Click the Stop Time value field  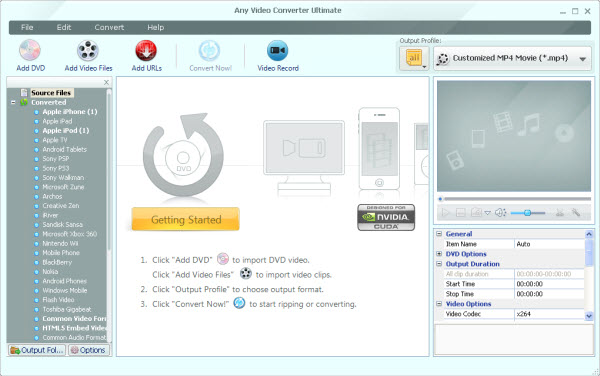(549, 294)
